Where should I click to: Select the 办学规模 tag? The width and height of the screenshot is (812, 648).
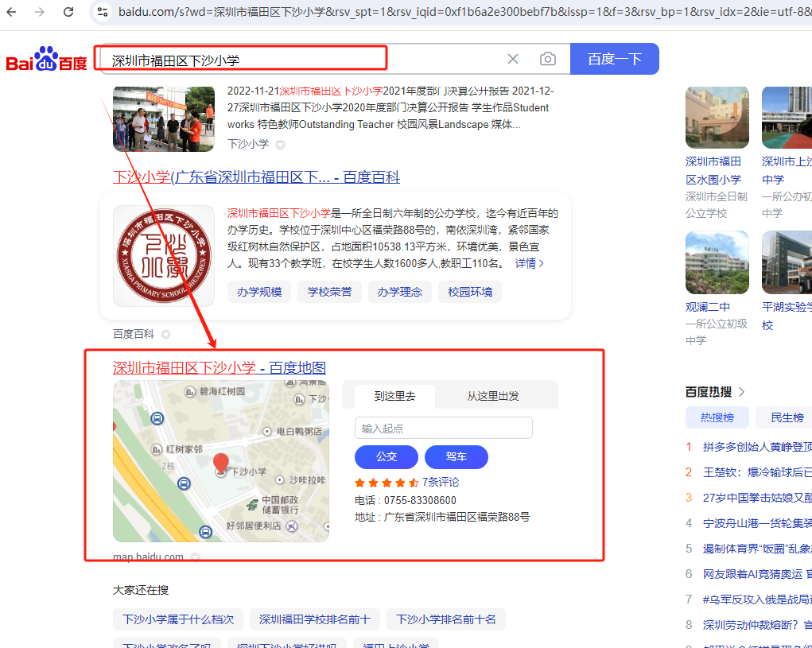click(259, 292)
